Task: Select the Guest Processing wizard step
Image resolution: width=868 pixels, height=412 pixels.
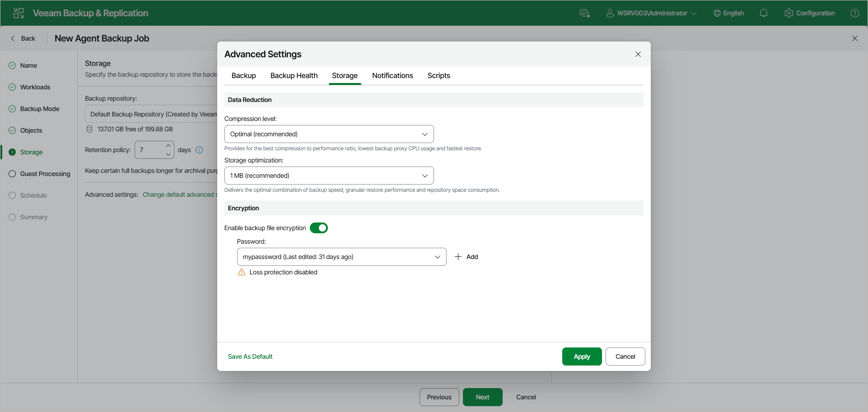Action: 39,174
